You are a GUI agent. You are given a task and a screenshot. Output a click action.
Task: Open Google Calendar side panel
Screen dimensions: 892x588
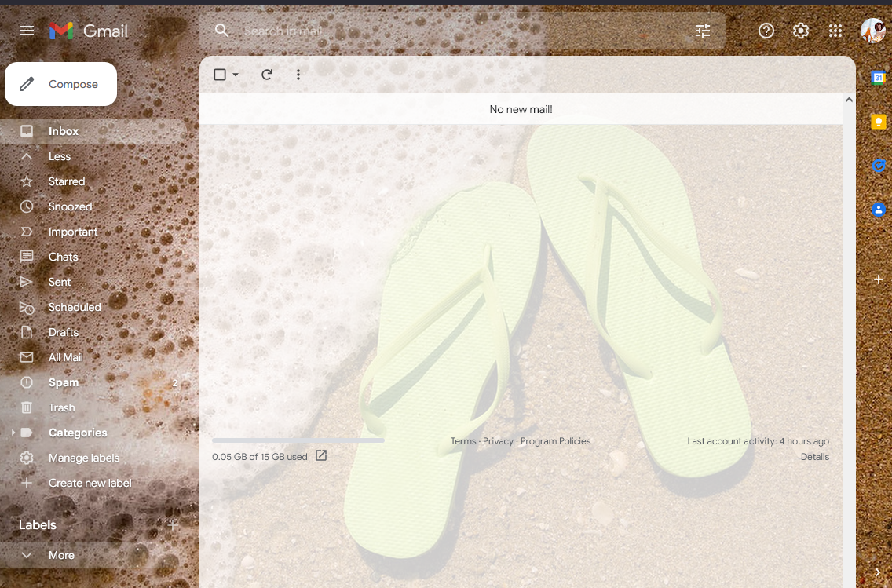pos(879,78)
